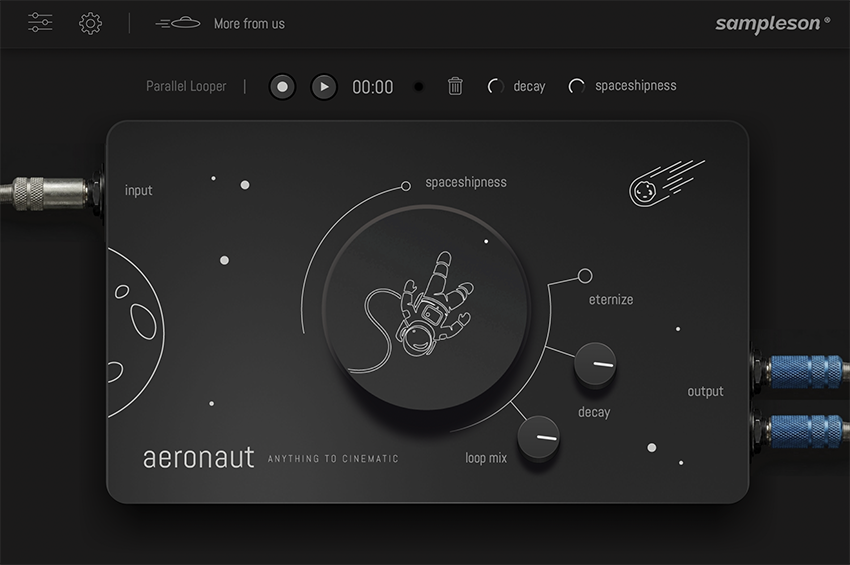Click the spaceshipness label beside the arc

(x=466, y=182)
